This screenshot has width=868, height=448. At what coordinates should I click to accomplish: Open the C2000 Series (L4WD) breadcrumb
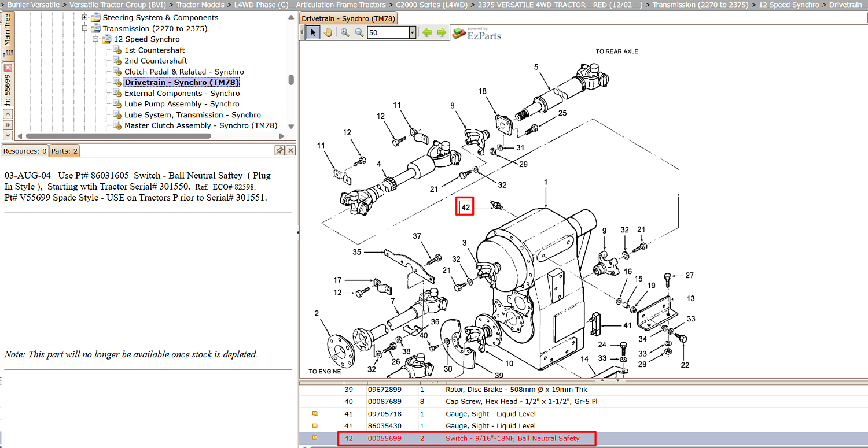click(x=432, y=5)
